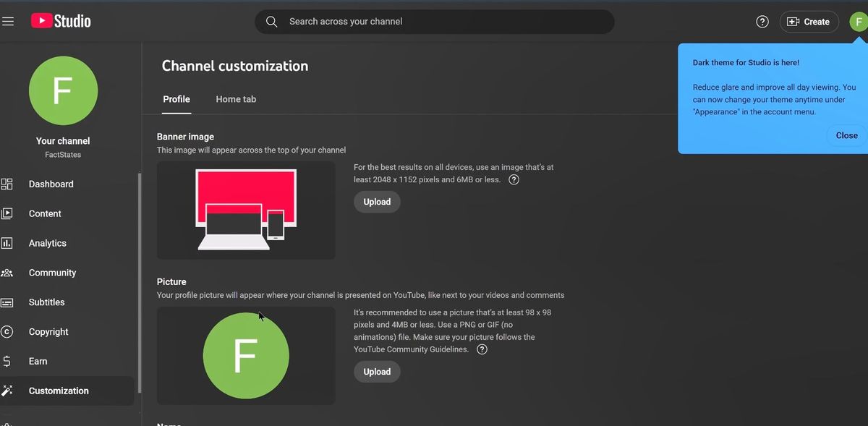Upload a new profile picture
Viewport: 868px width, 426px height.
pyautogui.click(x=377, y=372)
